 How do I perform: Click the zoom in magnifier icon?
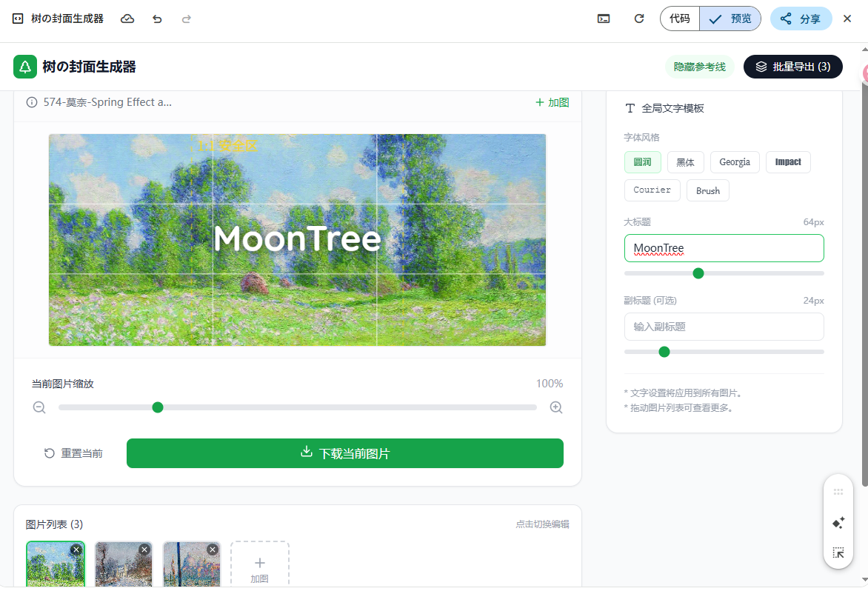coord(556,407)
